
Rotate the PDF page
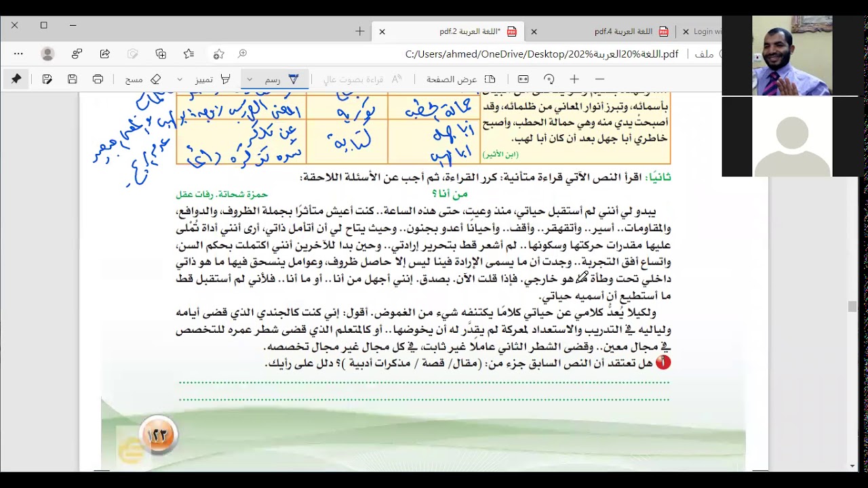click(x=549, y=79)
